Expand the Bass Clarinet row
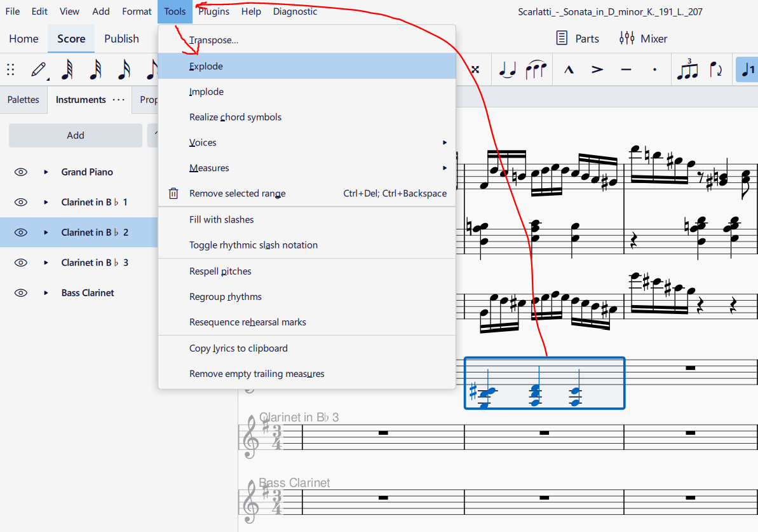Screen dimensions: 758x532 (46, 293)
